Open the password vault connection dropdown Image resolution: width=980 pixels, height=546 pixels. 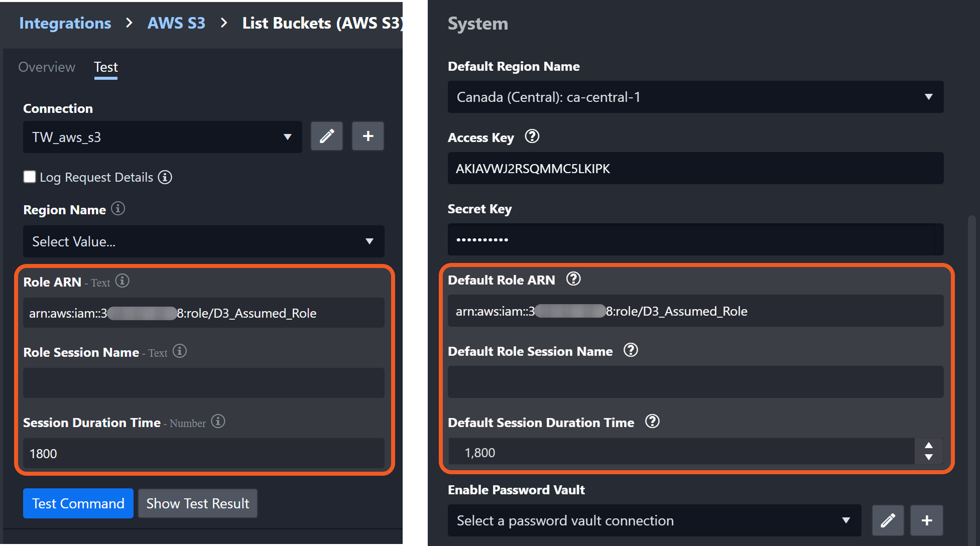(x=654, y=520)
